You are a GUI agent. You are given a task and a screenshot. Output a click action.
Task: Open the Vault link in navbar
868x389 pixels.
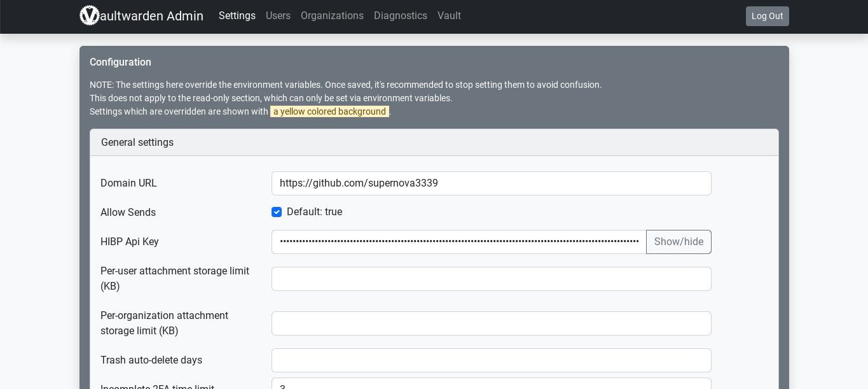(449, 16)
